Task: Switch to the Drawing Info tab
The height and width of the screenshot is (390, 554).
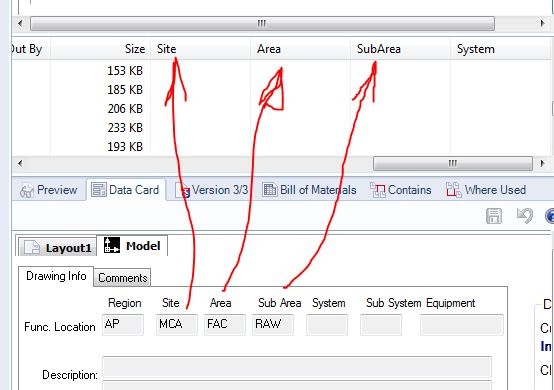Action: pos(56,276)
